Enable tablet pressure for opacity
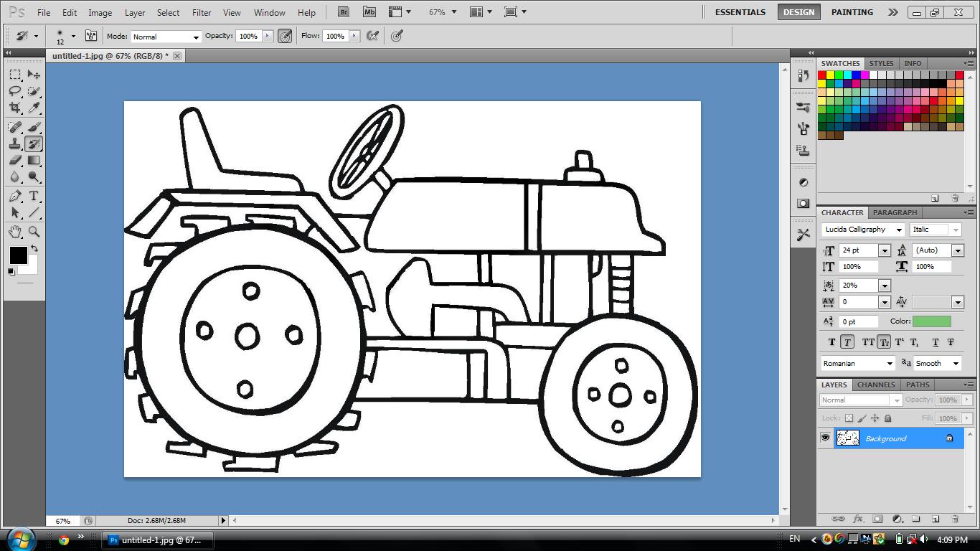The width and height of the screenshot is (980, 551). [x=285, y=36]
